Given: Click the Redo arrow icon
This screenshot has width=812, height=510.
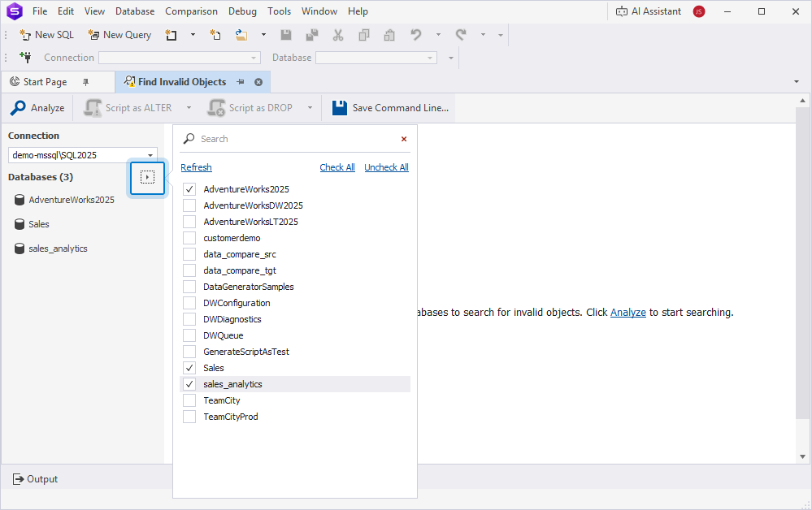Looking at the screenshot, I should 461,35.
